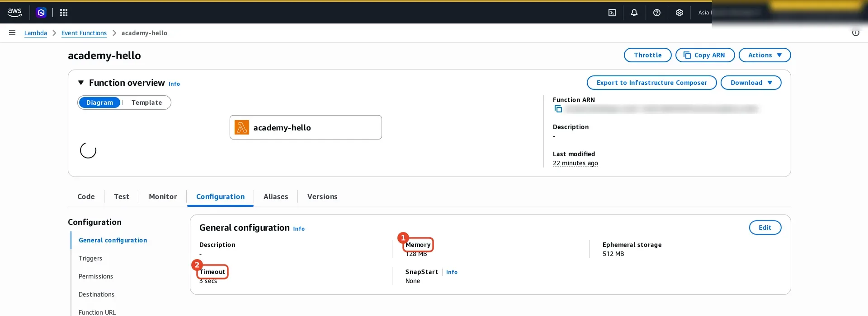Image resolution: width=868 pixels, height=316 pixels.
Task: Open the Versions tab
Action: click(x=322, y=196)
